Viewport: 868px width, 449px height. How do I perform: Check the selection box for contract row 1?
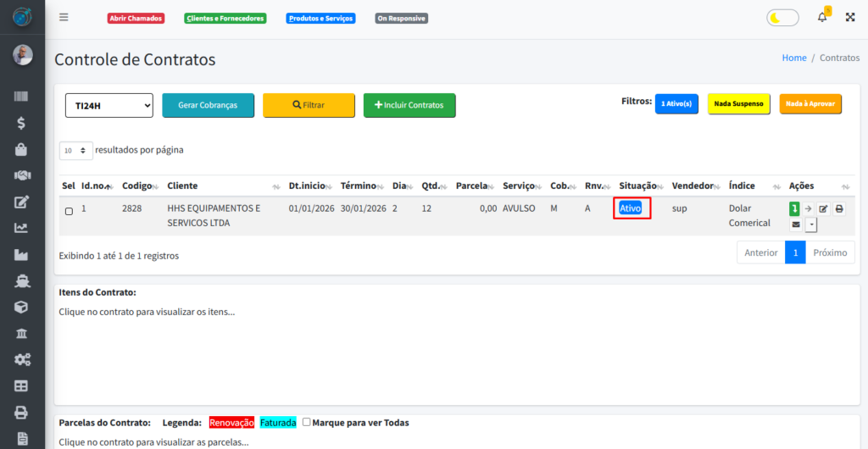coord(69,211)
